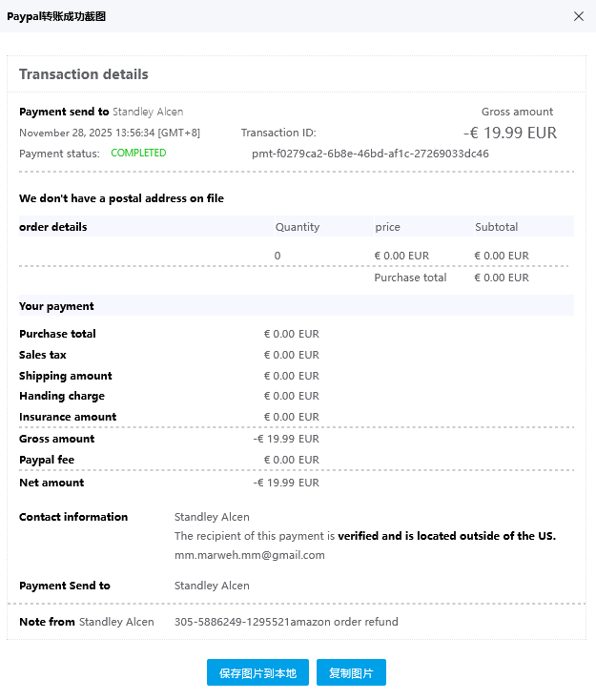The height and width of the screenshot is (700, 596).
Task: Select the transaction ID text pmt-f0279ca2
Action: [370, 154]
